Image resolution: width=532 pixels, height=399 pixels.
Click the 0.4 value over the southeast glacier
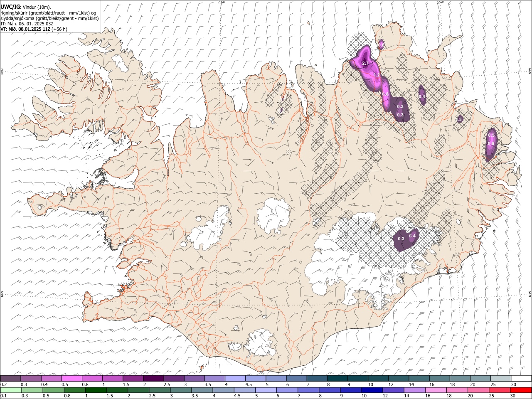(x=412, y=236)
